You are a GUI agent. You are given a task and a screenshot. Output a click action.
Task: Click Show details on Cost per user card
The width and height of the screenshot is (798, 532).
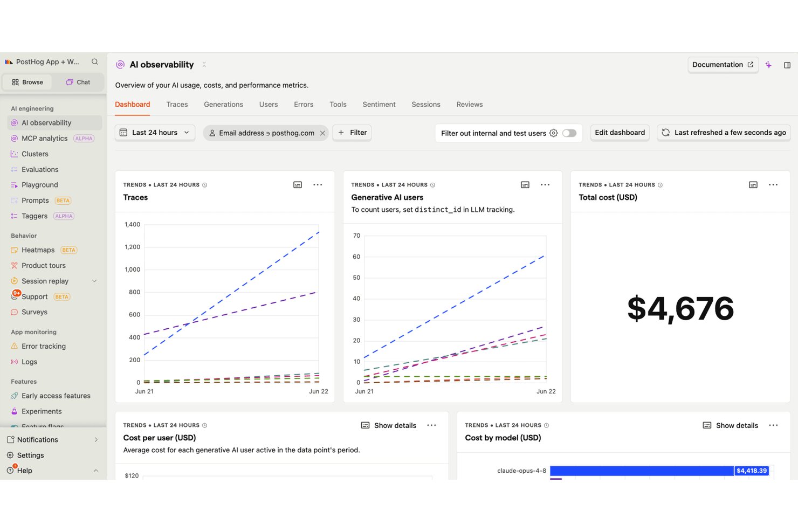389,426
